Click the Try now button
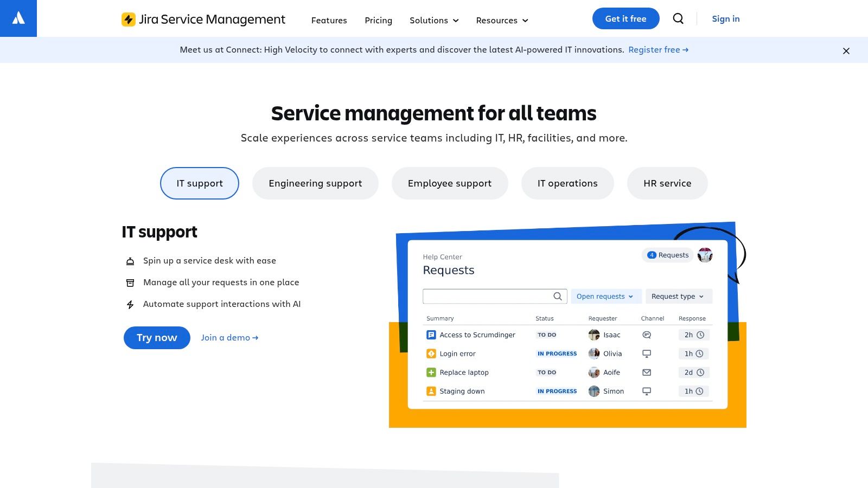The image size is (868, 488). (157, 338)
